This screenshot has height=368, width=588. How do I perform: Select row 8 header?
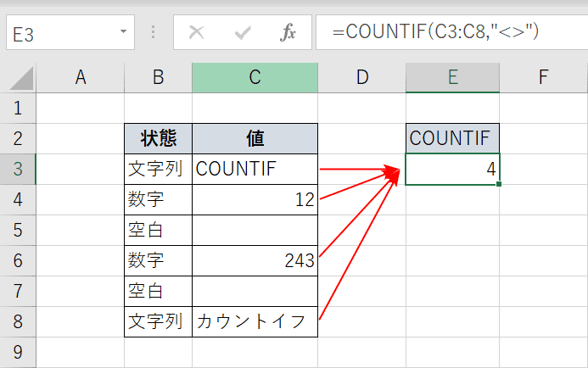click(x=18, y=322)
